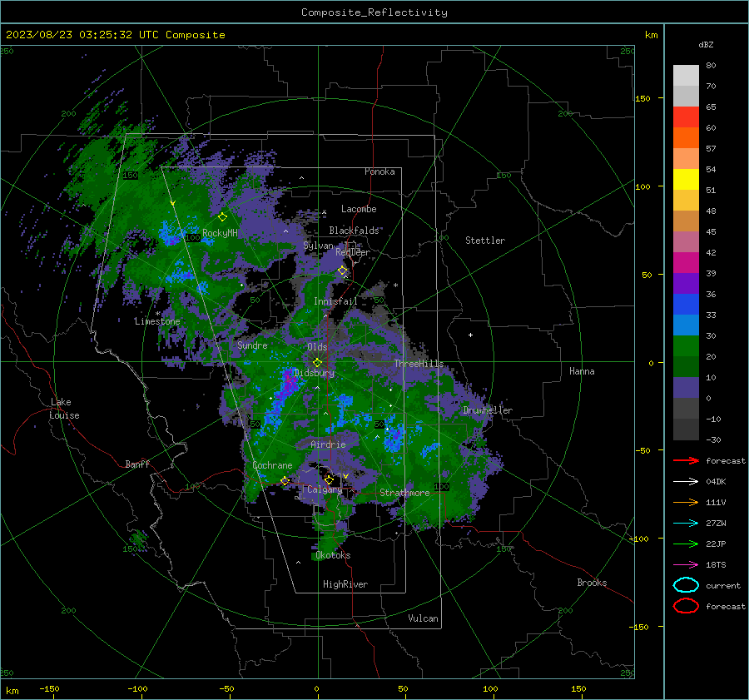Viewport: 749px width, 700px height.
Task: Pick the magenta dBZ legend swatch
Action: (x=686, y=262)
